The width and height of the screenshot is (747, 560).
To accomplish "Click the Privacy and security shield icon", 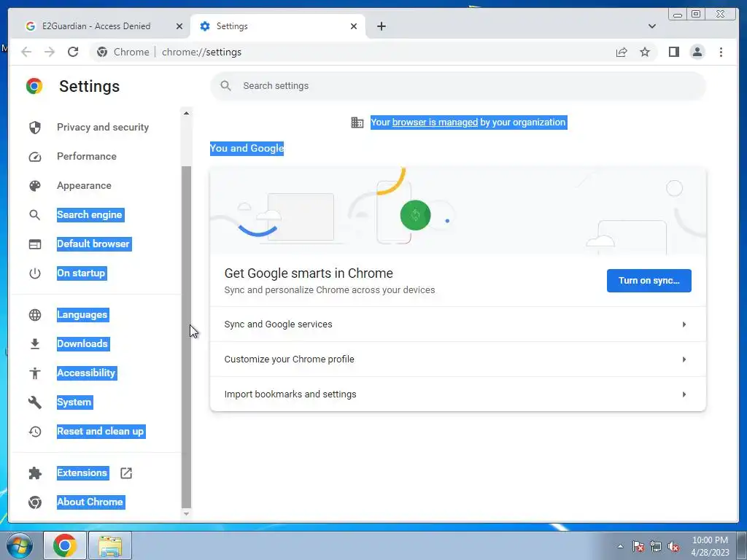I will point(35,127).
